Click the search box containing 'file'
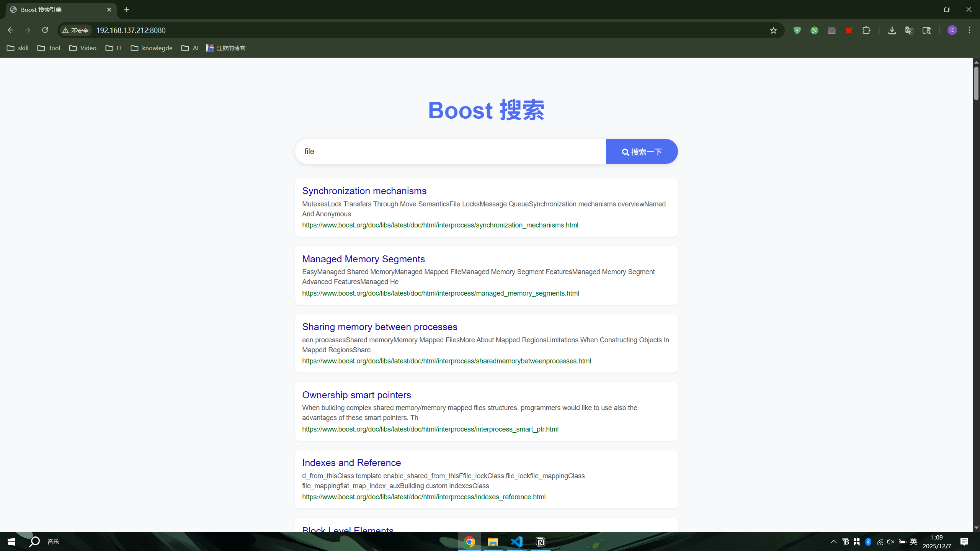 coord(450,152)
